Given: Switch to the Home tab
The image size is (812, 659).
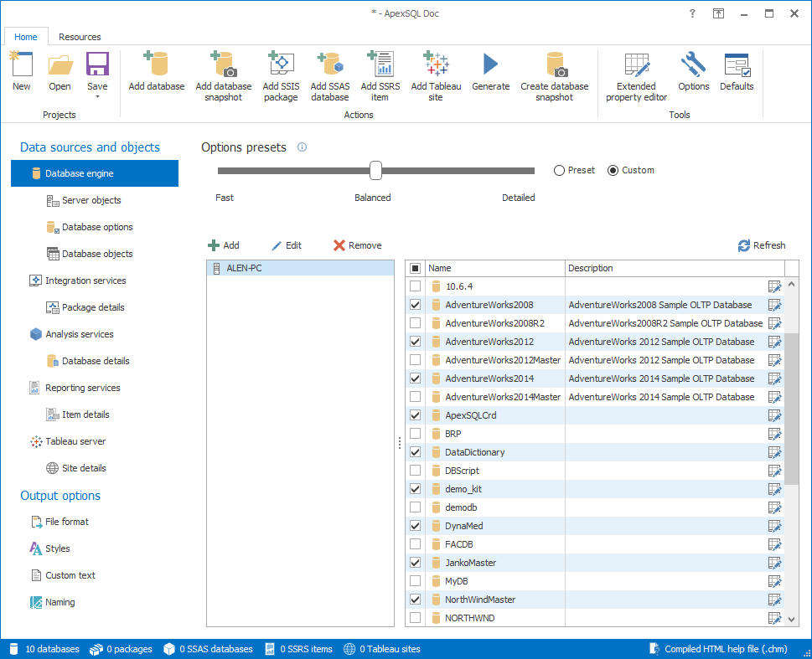Looking at the screenshot, I should click(26, 37).
